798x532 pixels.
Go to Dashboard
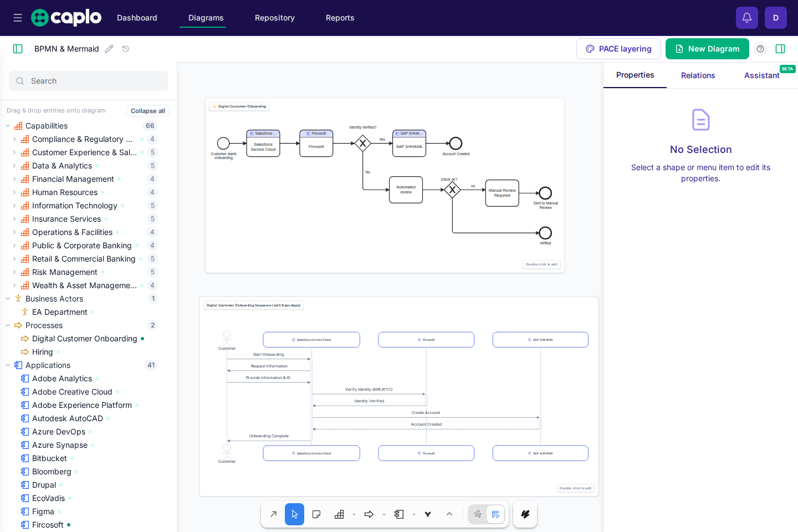coord(137,18)
